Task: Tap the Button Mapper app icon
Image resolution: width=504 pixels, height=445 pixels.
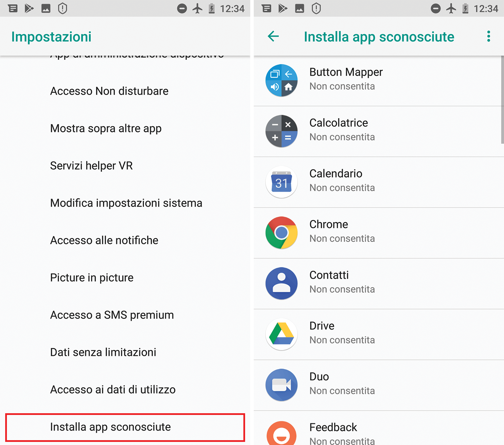Action: pyautogui.click(x=281, y=80)
